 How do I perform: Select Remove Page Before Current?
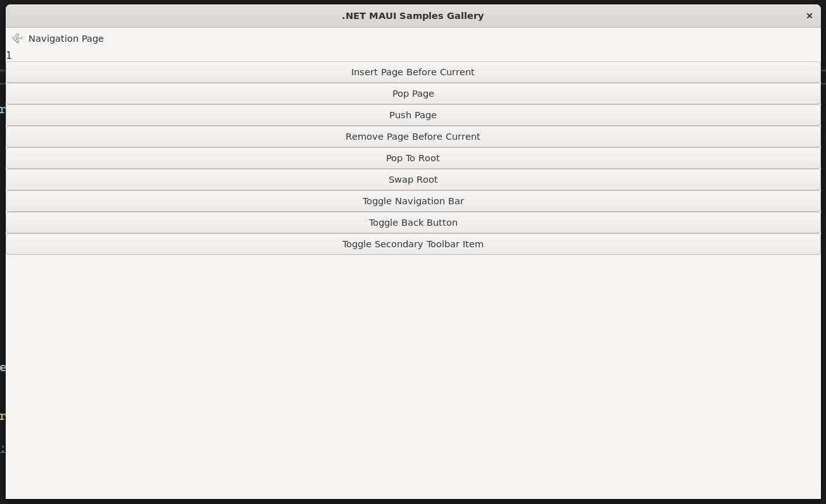coord(413,137)
